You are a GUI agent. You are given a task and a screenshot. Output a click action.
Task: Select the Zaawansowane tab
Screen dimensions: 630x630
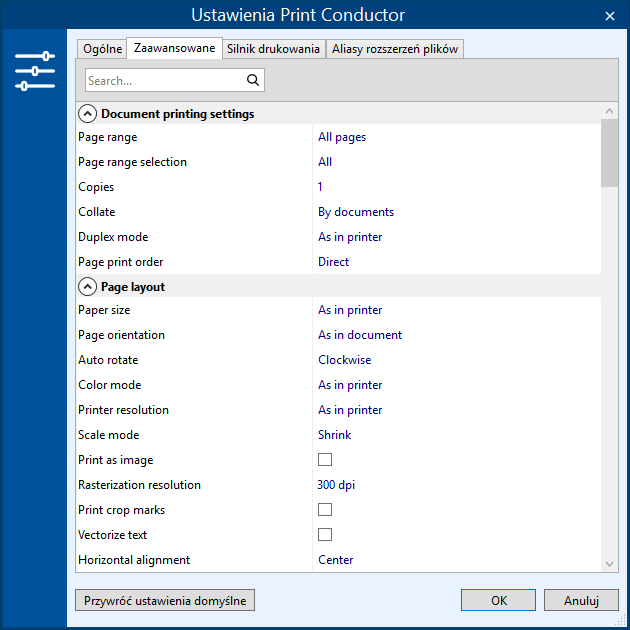(x=174, y=48)
